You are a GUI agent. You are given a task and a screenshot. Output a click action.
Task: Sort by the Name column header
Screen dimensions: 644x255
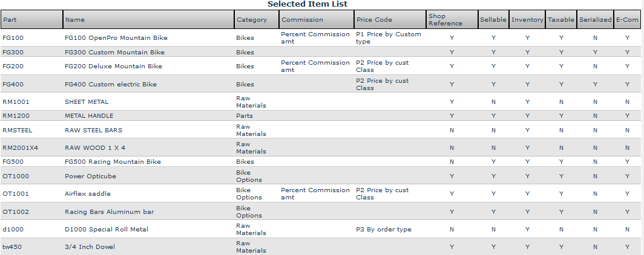click(75, 19)
